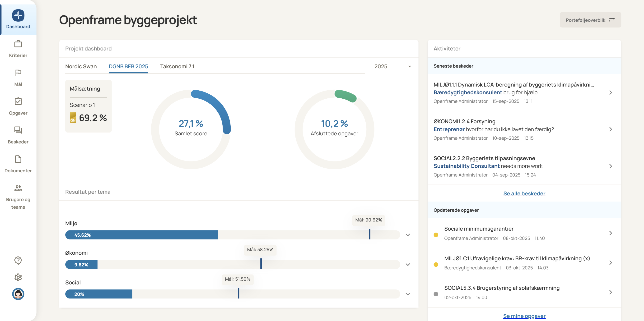Open the Kriterier briefcase icon
644x321 pixels.
pos(18,44)
